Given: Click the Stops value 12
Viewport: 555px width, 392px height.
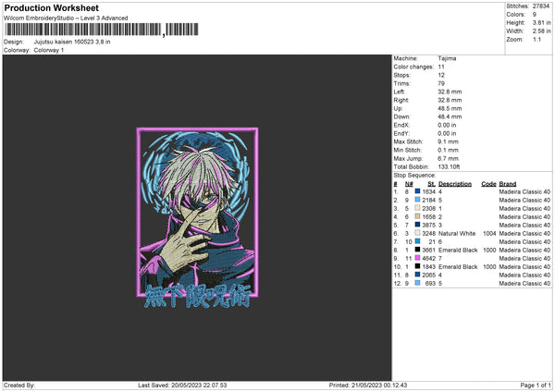Looking at the screenshot, I should pyautogui.click(x=441, y=75).
